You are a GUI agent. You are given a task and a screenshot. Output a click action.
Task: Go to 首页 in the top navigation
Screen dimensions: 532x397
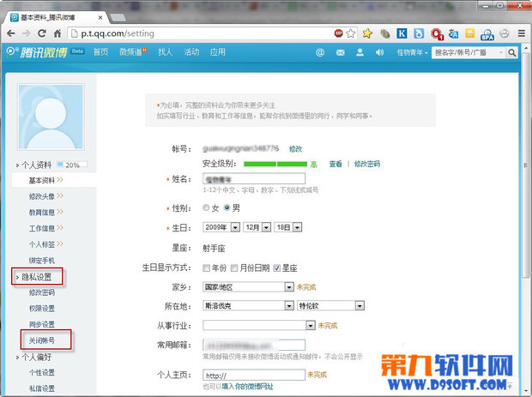pyautogui.click(x=101, y=52)
